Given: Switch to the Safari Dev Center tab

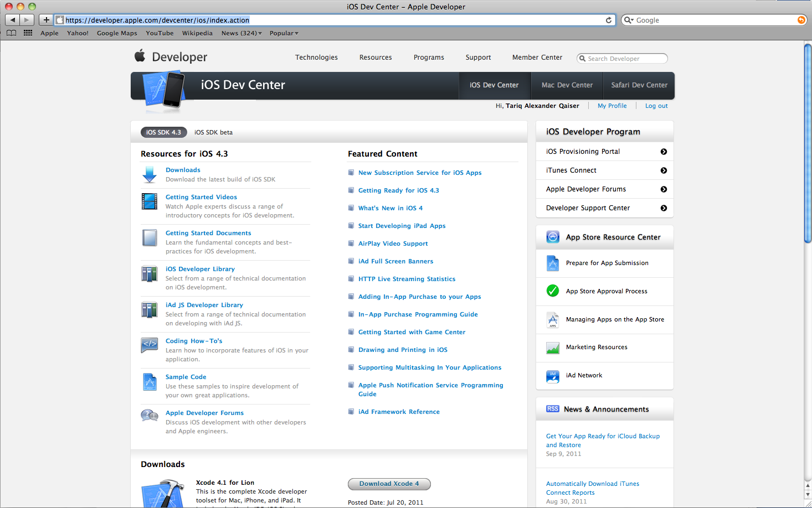Looking at the screenshot, I should [639, 85].
